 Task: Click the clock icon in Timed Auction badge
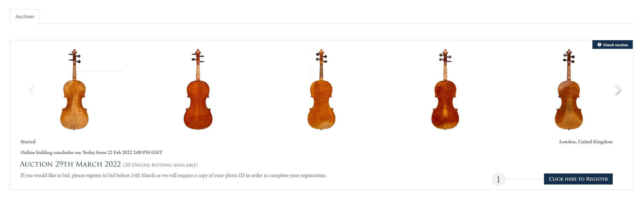(599, 45)
